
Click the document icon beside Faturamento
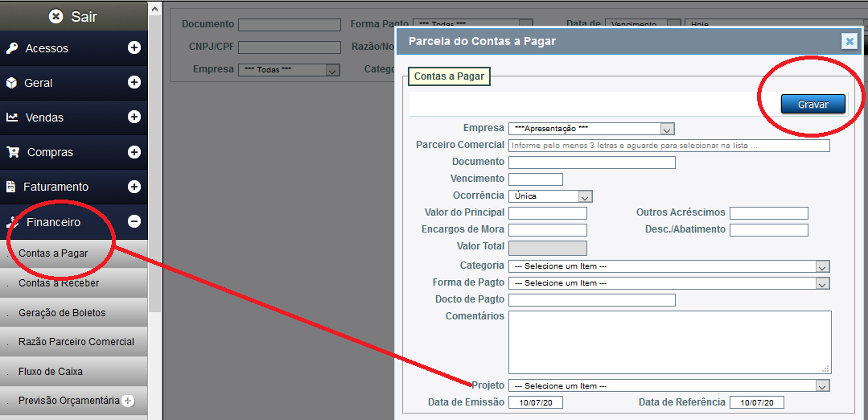coord(11,187)
